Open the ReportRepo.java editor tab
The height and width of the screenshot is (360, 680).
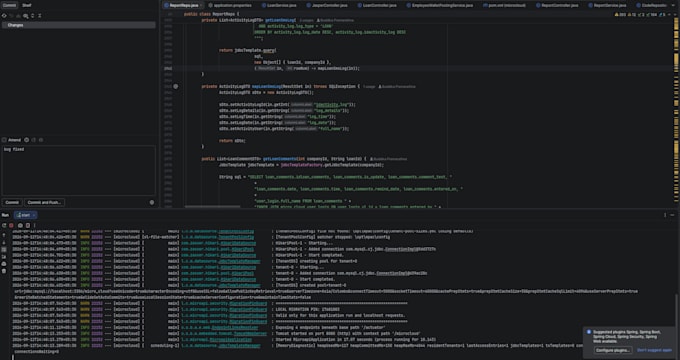pos(184,5)
